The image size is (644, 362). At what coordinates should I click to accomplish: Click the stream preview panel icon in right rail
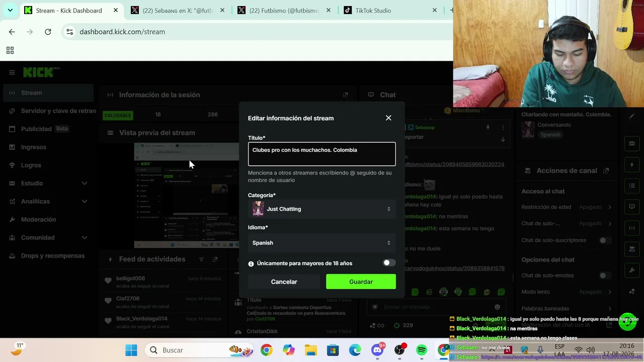(x=632, y=143)
